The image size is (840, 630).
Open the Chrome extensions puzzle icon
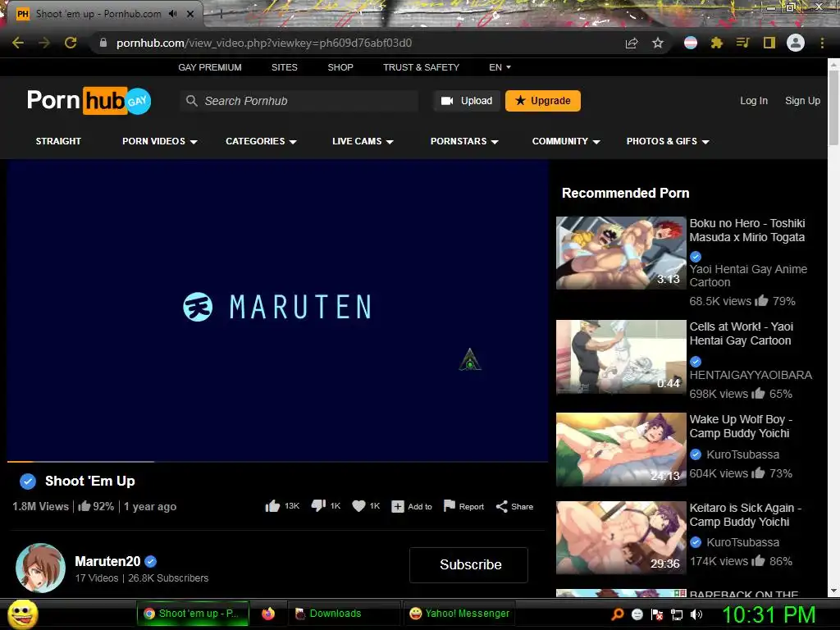[x=716, y=43]
